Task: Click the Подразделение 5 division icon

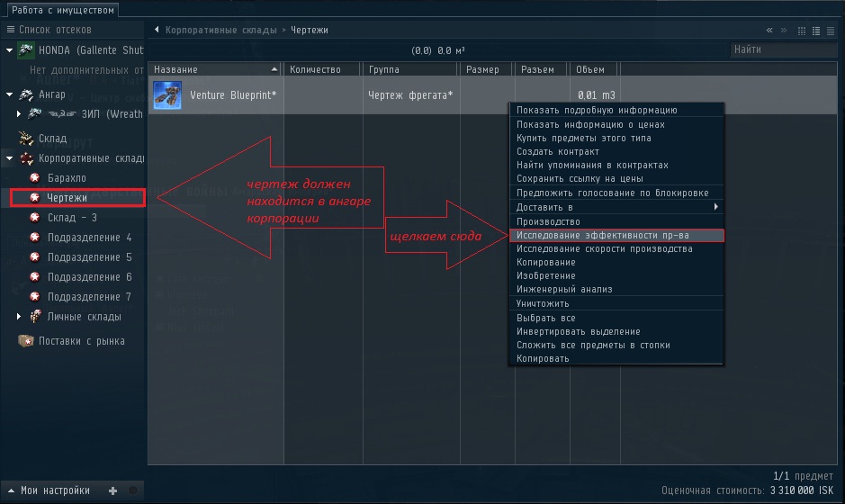Action: (x=35, y=257)
